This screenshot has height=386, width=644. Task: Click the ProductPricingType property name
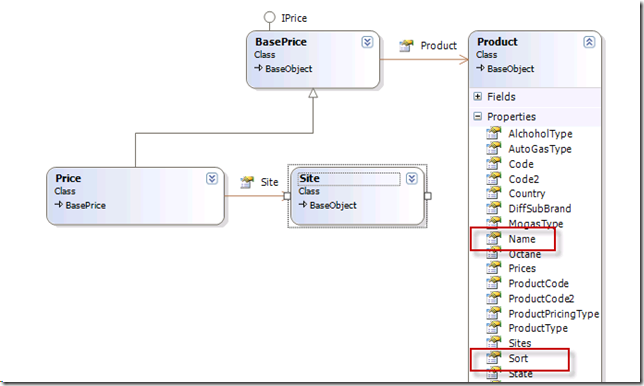pyautogui.click(x=554, y=314)
